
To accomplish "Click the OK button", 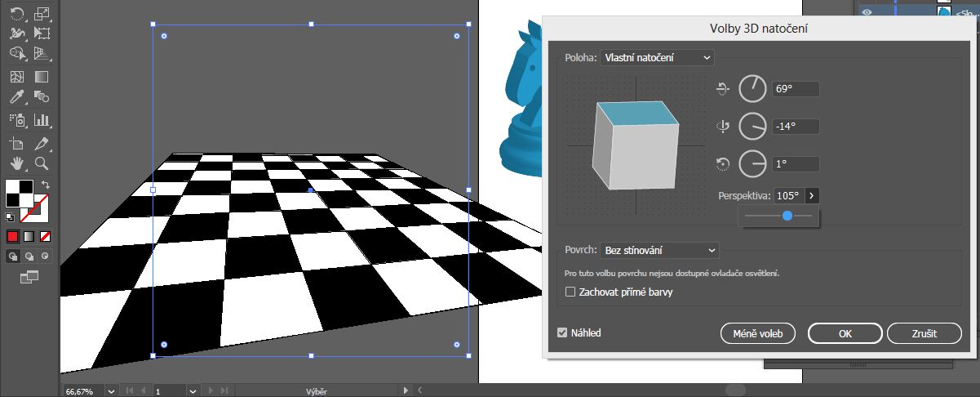I will [x=845, y=333].
